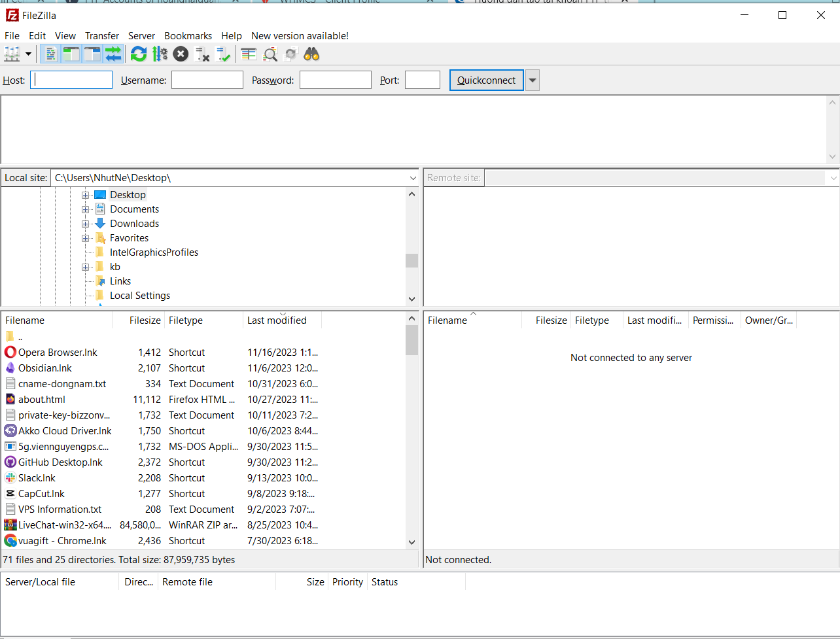Screen dimensions: 840x639
Task: Open the Local site path dropdown
Action: pos(413,178)
